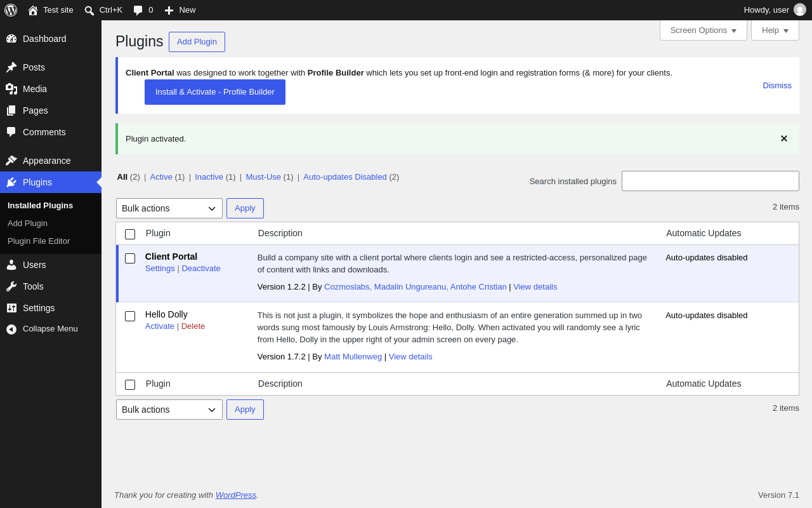Click the Add Plugin button beside title

coord(197,42)
